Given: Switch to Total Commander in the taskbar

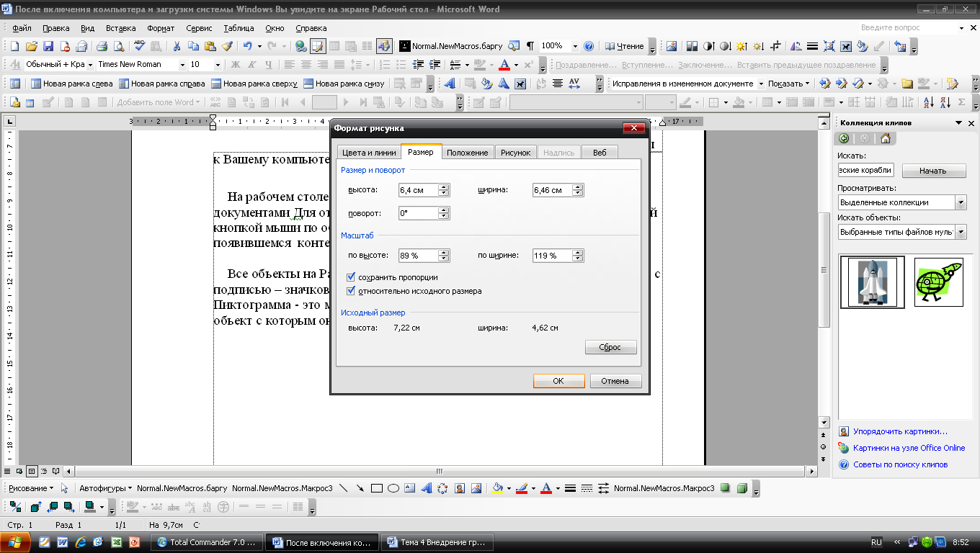Looking at the screenshot, I should [207, 542].
